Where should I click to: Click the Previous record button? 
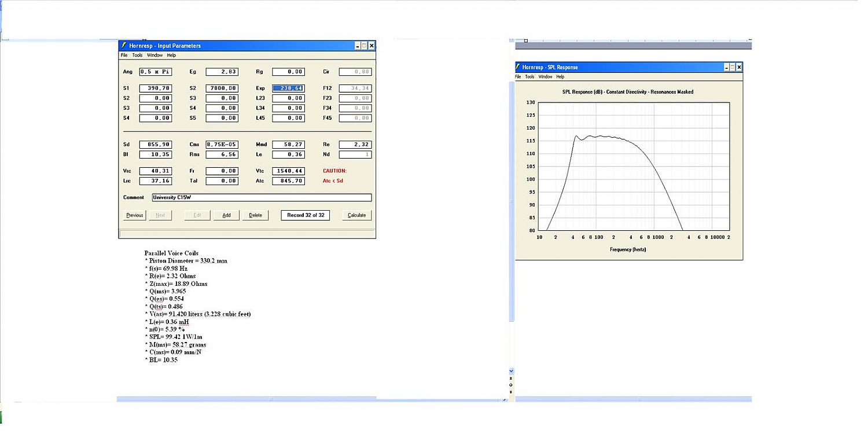click(134, 215)
